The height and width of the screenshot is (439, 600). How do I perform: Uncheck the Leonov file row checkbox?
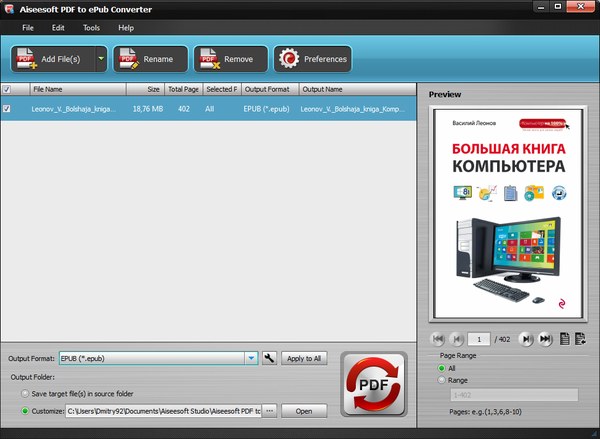[8, 108]
